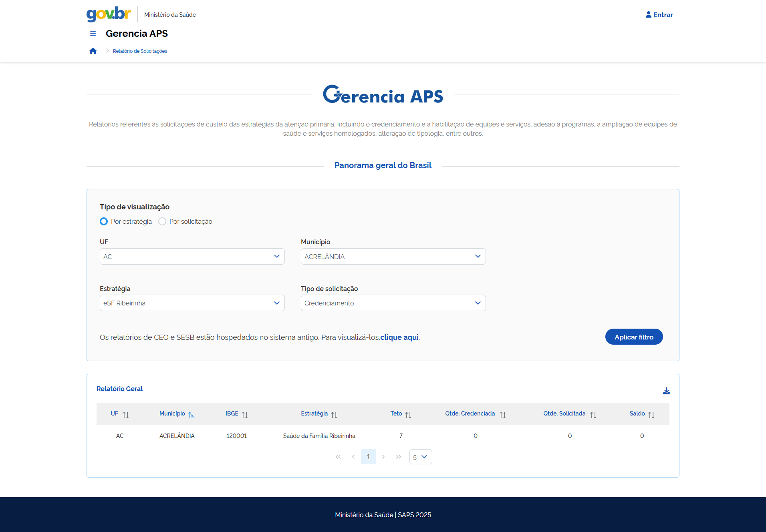This screenshot has height=532, width=766.
Task: Follow the clique aqui link
Action: tap(399, 337)
